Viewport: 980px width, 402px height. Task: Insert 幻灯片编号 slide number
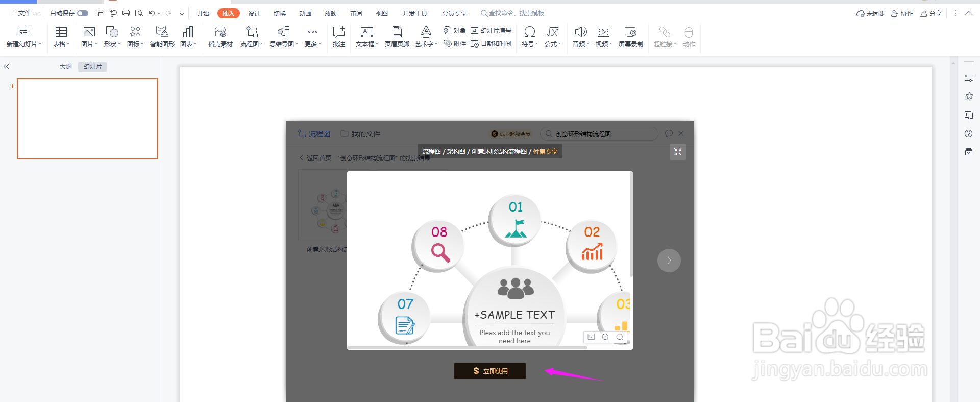point(491,31)
